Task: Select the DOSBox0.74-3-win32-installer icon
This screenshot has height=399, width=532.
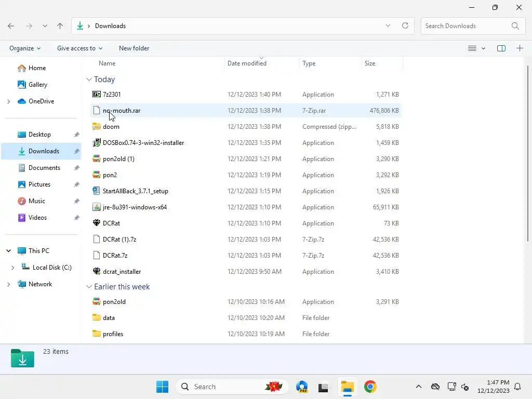Action: 97,143
